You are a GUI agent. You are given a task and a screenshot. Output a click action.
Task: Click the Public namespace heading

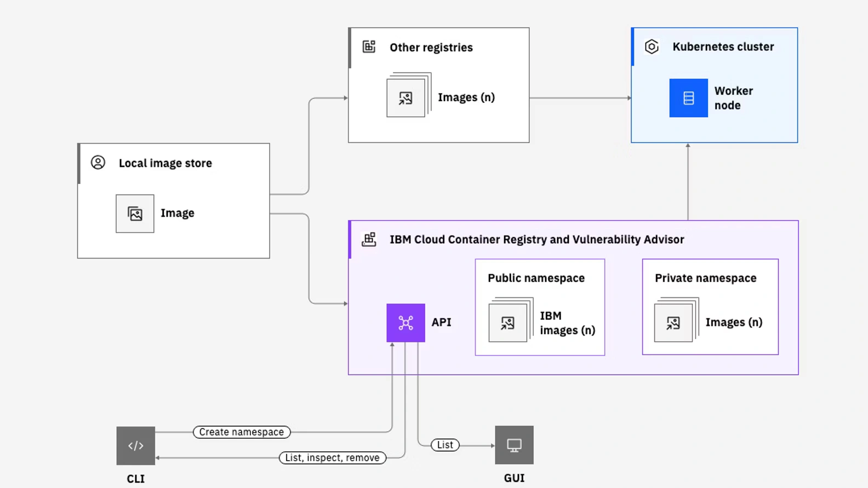click(x=536, y=278)
